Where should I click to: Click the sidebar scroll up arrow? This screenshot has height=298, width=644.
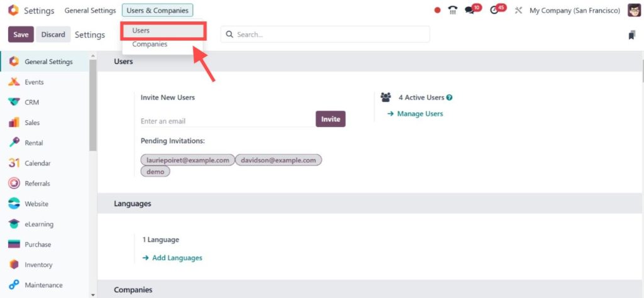[93, 56]
